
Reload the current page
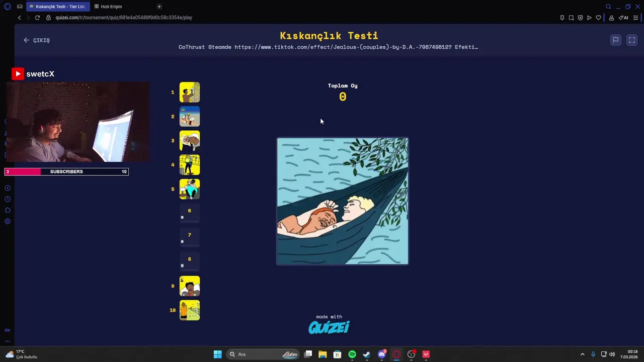pyautogui.click(x=37, y=18)
